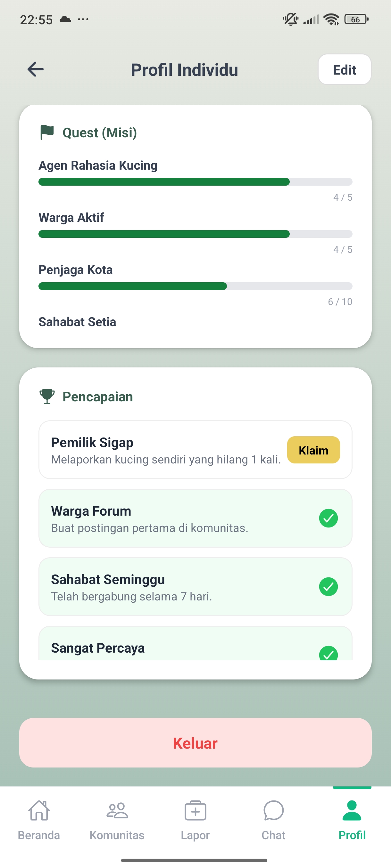The height and width of the screenshot is (868, 391).
Task: Click the Agen Rahasia Kucing progress bar
Action: 195,182
